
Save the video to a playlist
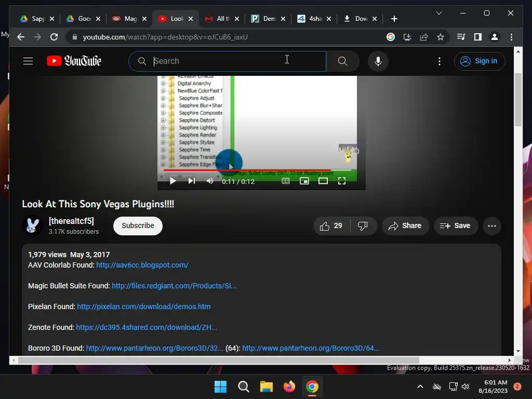455,226
